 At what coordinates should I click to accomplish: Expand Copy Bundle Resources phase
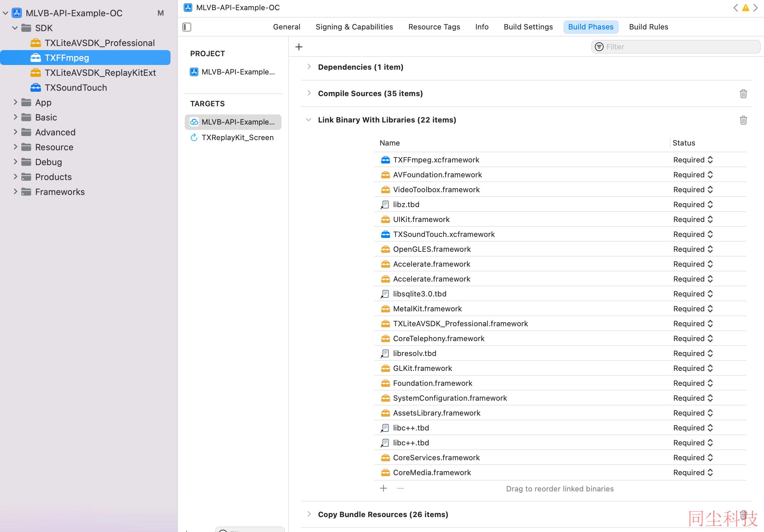(x=309, y=514)
